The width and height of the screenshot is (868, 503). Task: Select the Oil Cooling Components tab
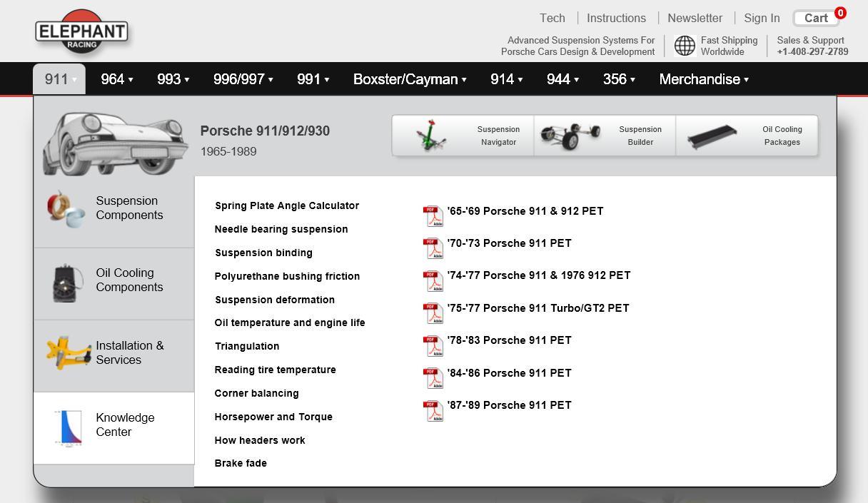click(x=114, y=284)
